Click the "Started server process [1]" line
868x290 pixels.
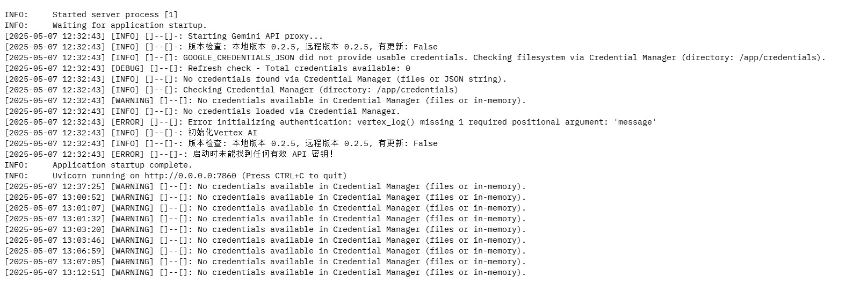tap(114, 15)
